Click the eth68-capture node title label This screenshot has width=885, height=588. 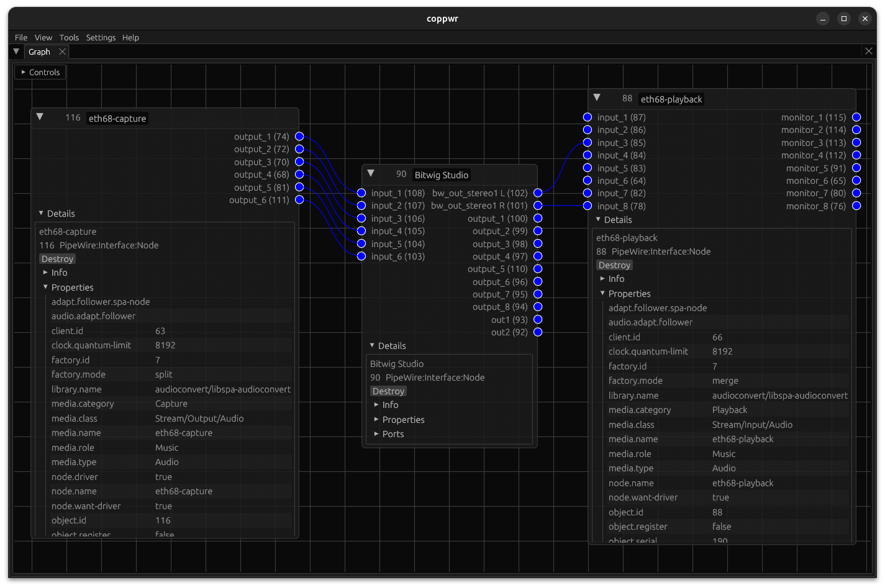click(x=117, y=119)
